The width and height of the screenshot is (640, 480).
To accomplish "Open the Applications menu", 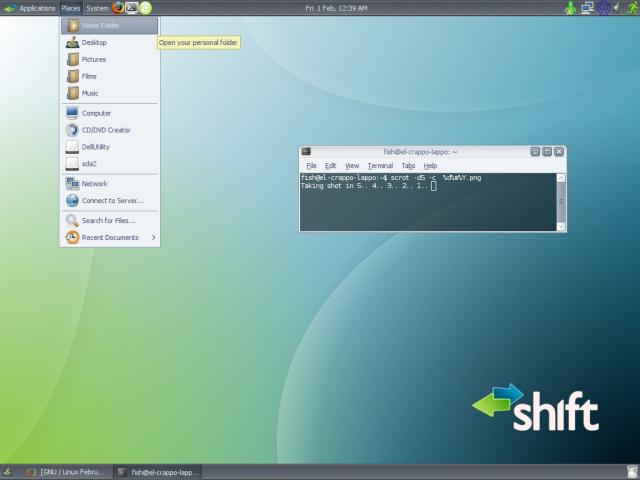I will [37, 8].
